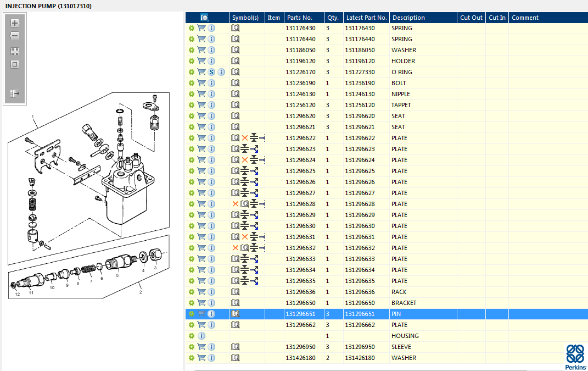Zoom out of the parts diagram
The width and height of the screenshot is (588, 371).
tap(15, 36)
